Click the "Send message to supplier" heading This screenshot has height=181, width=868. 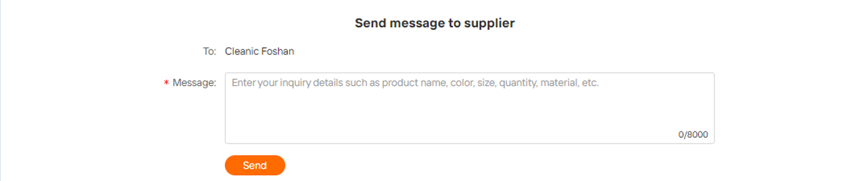pos(434,23)
